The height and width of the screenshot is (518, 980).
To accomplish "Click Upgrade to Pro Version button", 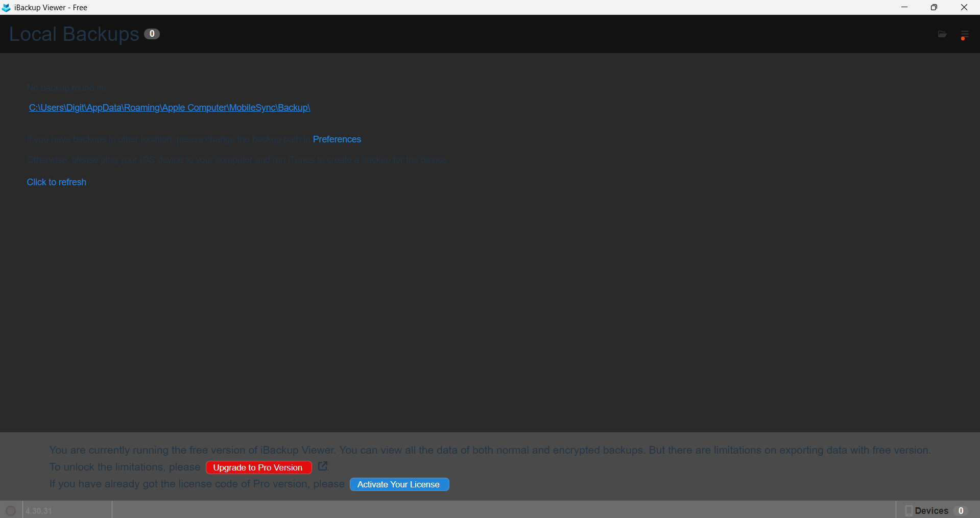I will [258, 467].
